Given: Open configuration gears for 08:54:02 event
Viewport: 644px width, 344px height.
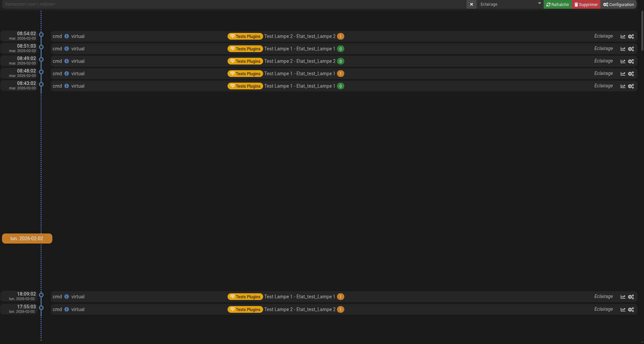Looking at the screenshot, I should point(631,37).
